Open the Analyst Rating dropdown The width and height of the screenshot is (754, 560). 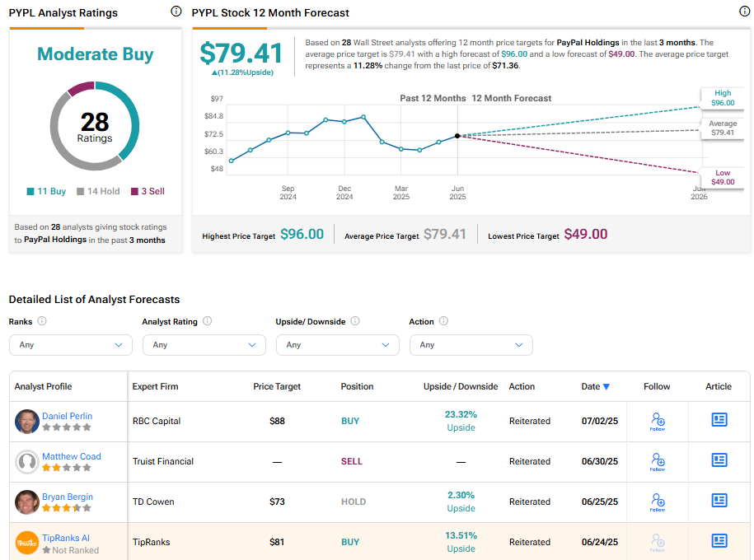(204, 345)
